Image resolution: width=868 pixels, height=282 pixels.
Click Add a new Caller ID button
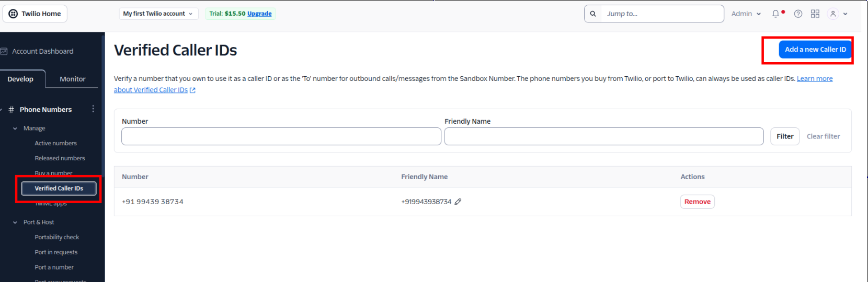point(815,50)
